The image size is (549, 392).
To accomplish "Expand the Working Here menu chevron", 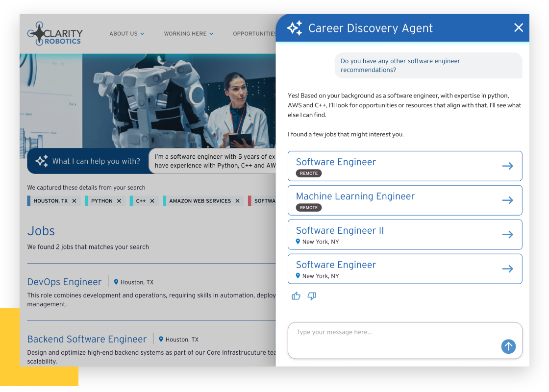I will pos(211,34).
